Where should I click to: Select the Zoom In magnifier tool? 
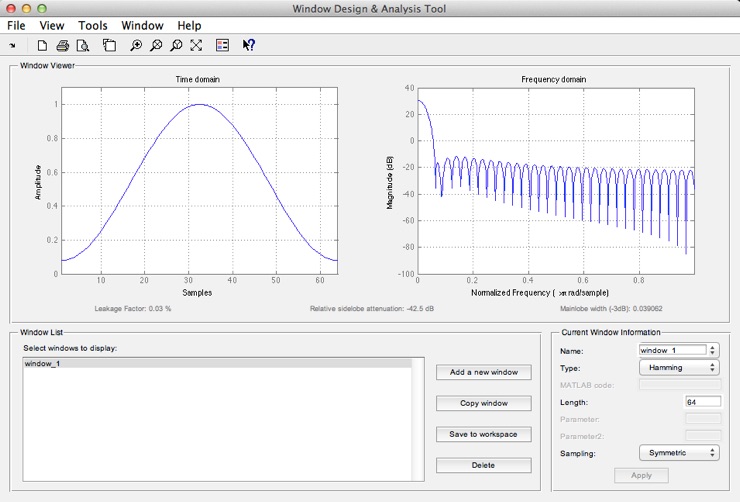(136, 45)
